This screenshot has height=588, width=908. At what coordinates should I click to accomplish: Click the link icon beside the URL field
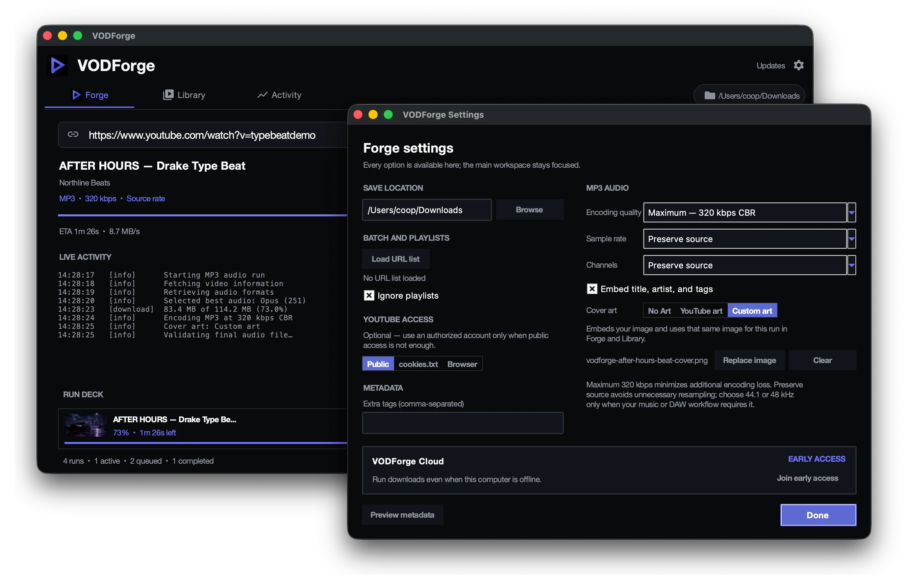(x=73, y=134)
